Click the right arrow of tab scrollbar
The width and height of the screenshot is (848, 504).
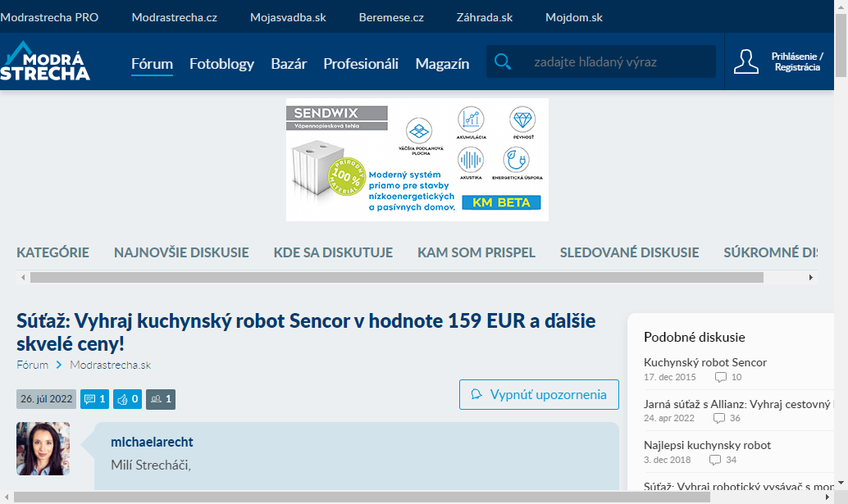click(x=810, y=278)
